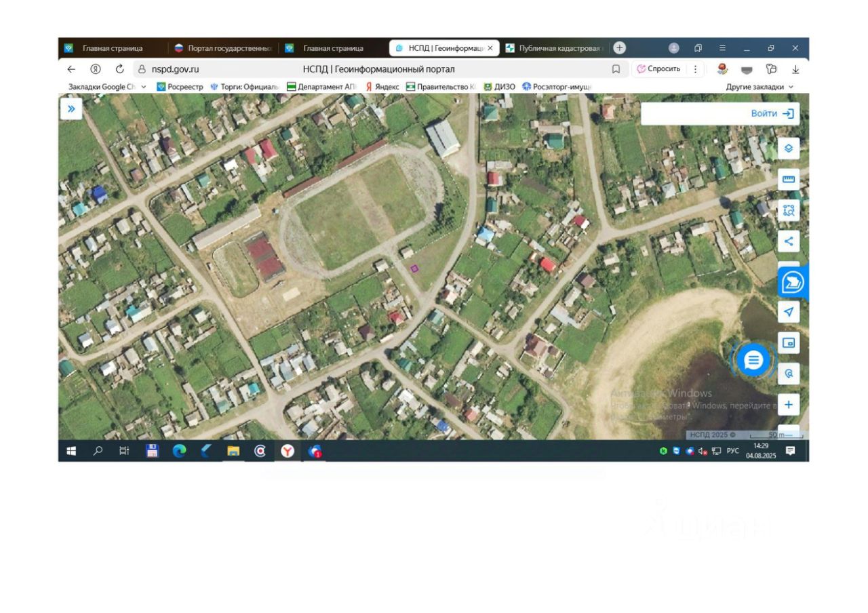This screenshot has height=613, width=868.
Task: Click the nspd.gov.ru address field
Action: 176,69
